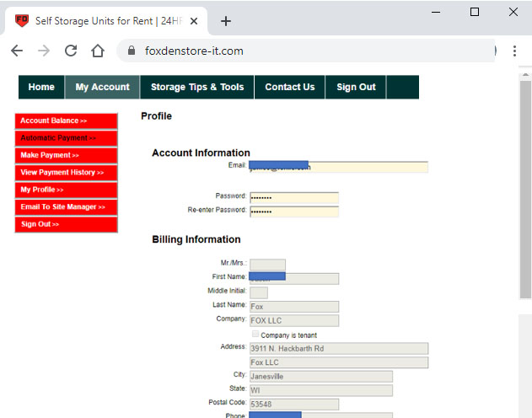
Task: Click Contact Us in navigation bar
Action: click(x=289, y=87)
